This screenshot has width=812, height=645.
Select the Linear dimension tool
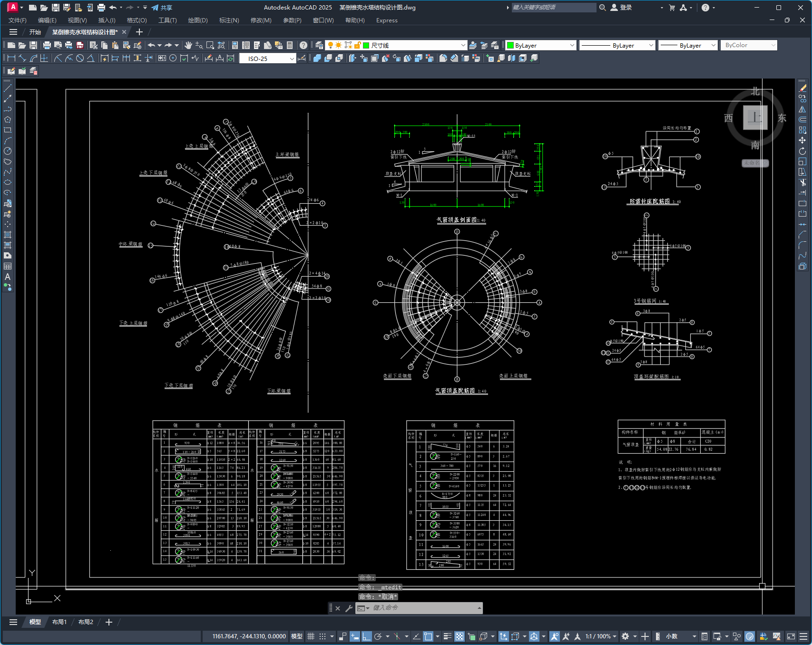pyautogui.click(x=11, y=58)
